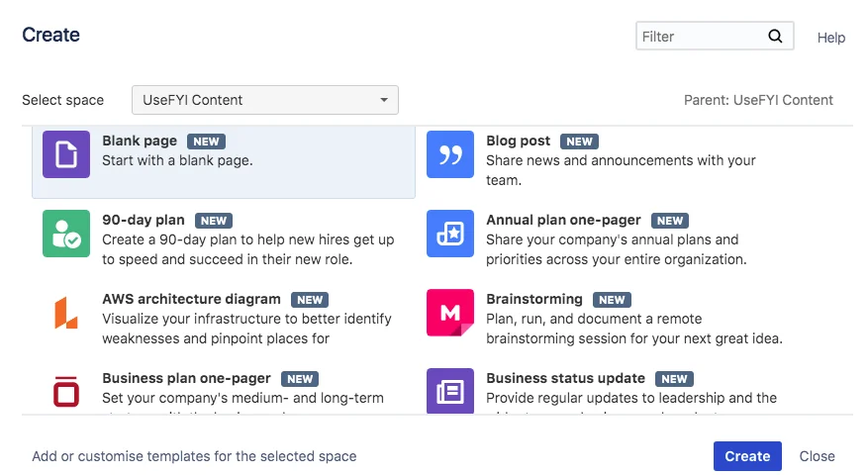The image size is (868, 475).
Task: Close the Create dialog
Action: click(818, 456)
